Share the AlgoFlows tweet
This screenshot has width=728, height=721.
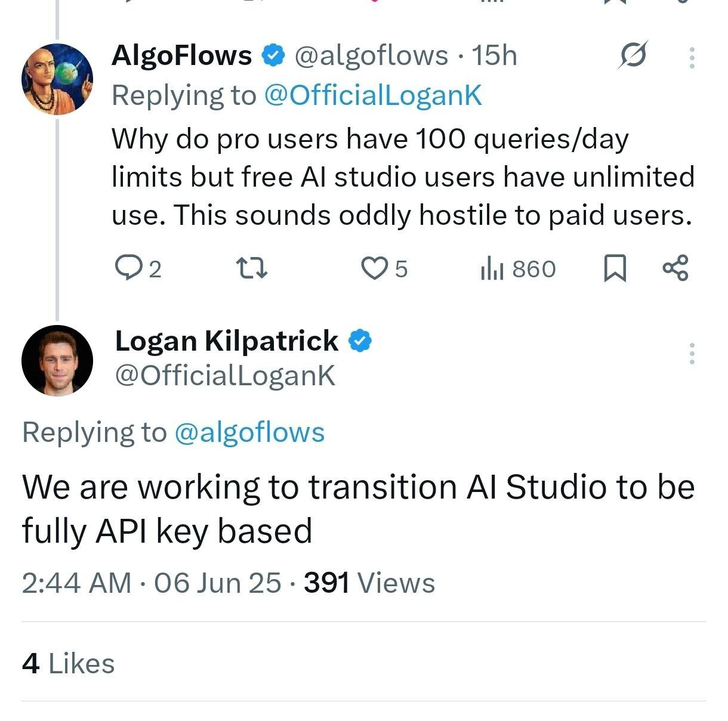pyautogui.click(x=675, y=268)
